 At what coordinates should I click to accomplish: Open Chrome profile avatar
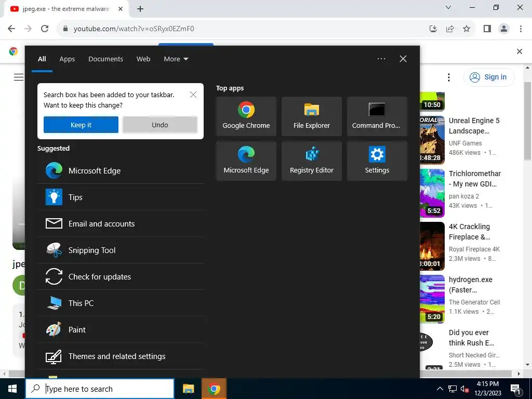(x=504, y=29)
